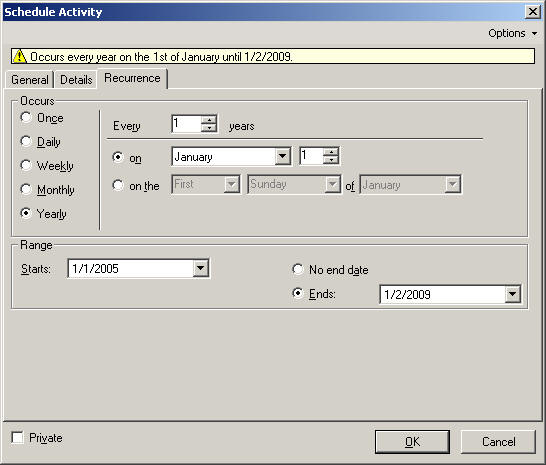Click the yellow warning icon in the recurrence summary

pos(20,56)
